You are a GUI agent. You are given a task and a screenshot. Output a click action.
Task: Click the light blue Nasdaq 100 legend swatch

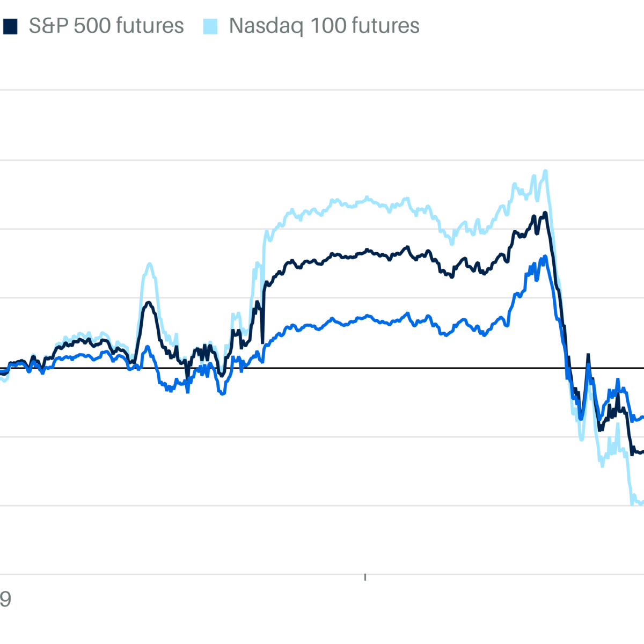point(210,26)
